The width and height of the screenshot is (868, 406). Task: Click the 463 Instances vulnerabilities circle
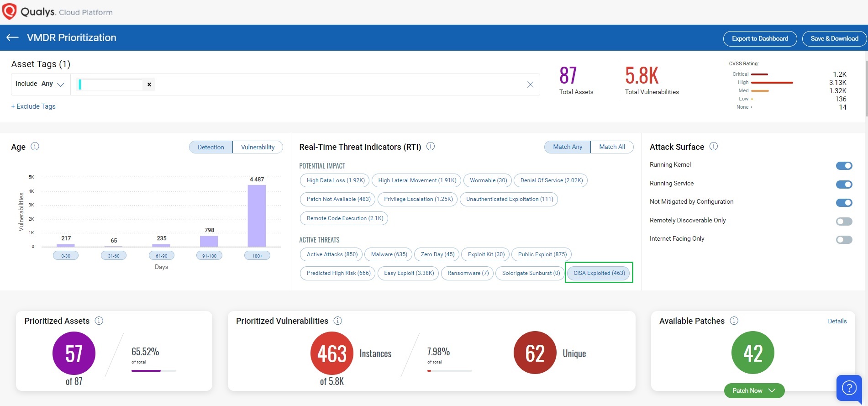point(332,353)
